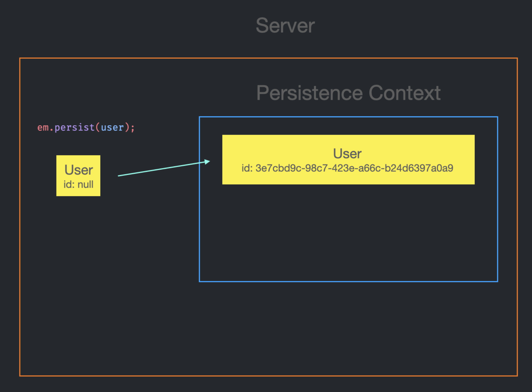This screenshot has height=392, width=532.
Task: Click the persist method name in code
Action: (x=74, y=127)
